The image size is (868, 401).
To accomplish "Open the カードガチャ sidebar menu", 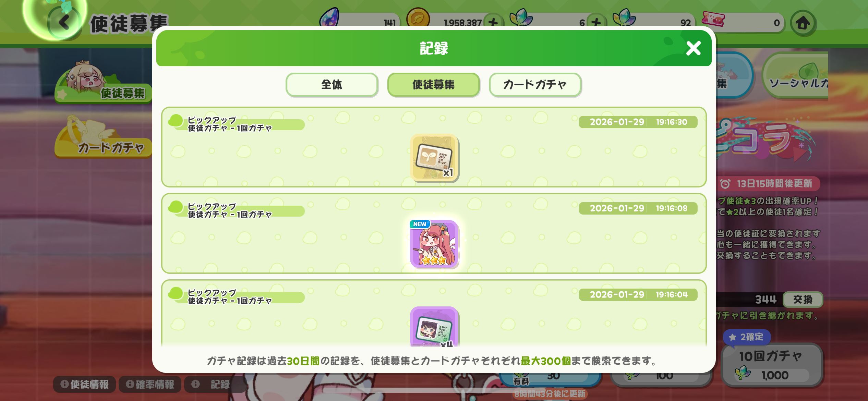I will coord(103,137).
